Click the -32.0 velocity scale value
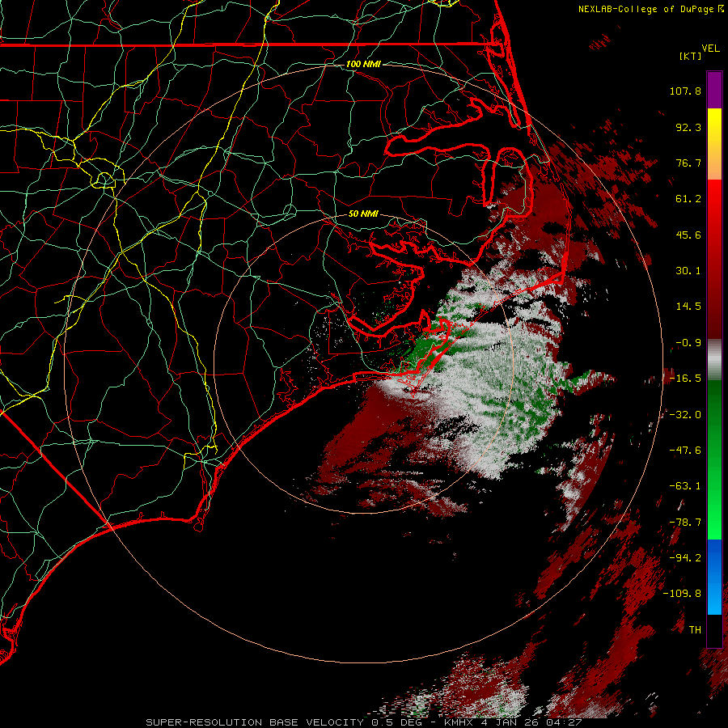 click(x=685, y=415)
